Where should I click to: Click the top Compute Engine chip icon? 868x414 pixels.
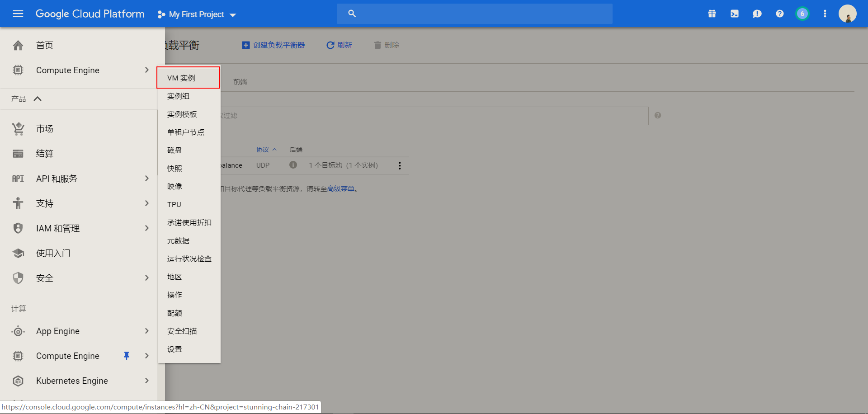click(18, 70)
